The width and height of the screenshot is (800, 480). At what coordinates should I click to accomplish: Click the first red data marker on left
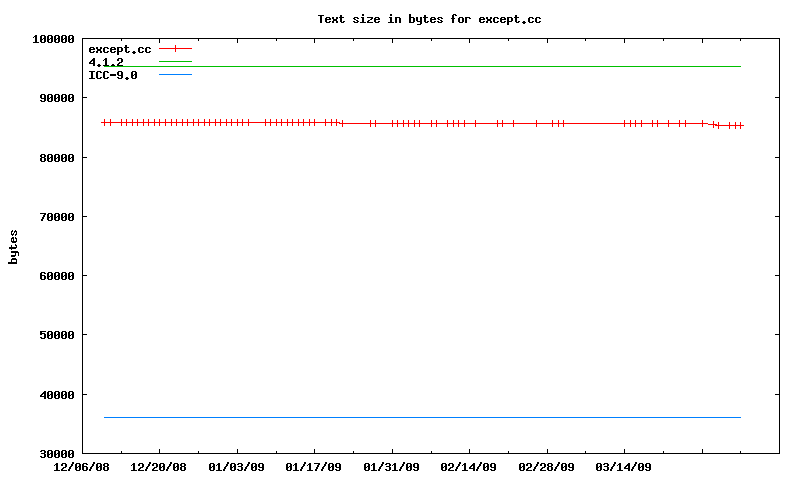pyautogui.click(x=104, y=122)
